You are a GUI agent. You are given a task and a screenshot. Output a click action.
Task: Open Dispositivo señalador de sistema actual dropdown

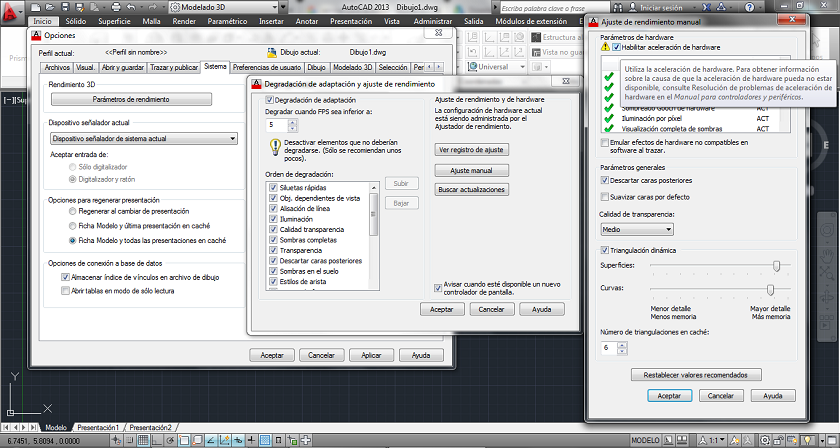click(142, 138)
